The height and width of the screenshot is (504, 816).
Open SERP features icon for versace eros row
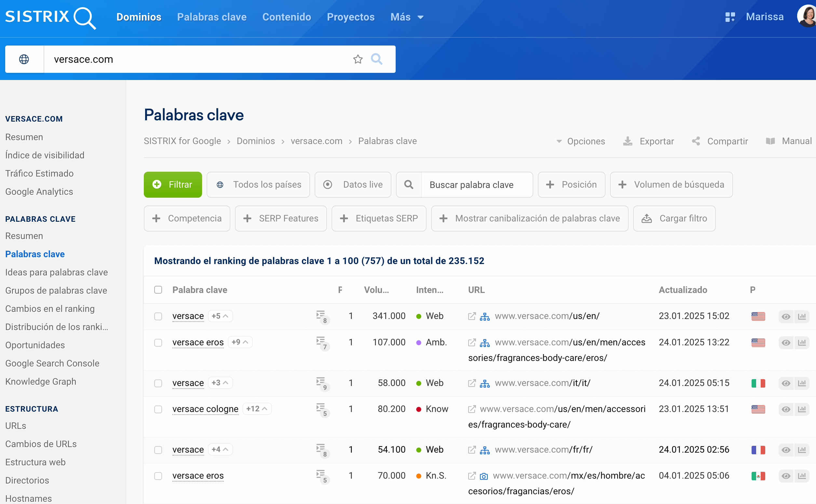click(x=321, y=343)
